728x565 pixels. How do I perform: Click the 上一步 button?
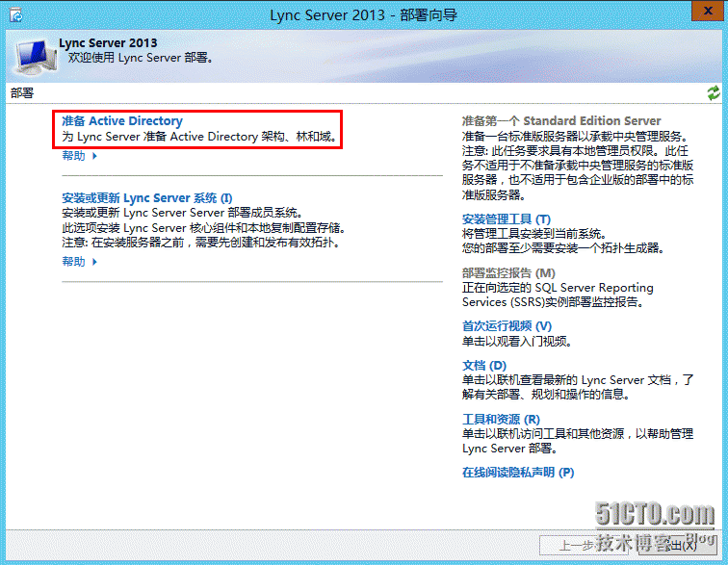585,545
